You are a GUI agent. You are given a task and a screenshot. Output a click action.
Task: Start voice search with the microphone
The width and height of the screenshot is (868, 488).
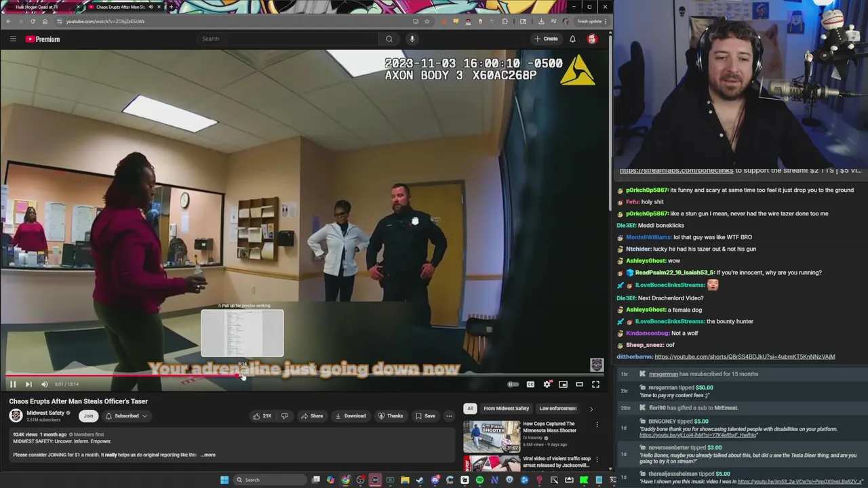412,39
